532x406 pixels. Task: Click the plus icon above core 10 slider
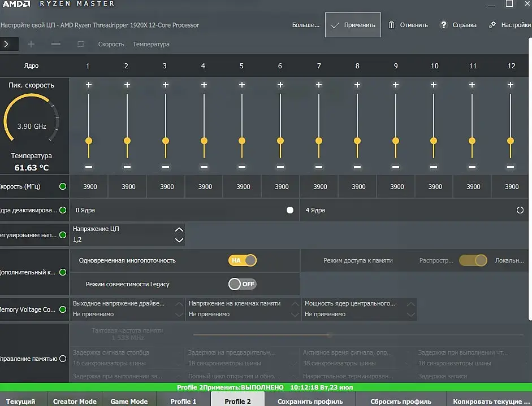coord(434,85)
